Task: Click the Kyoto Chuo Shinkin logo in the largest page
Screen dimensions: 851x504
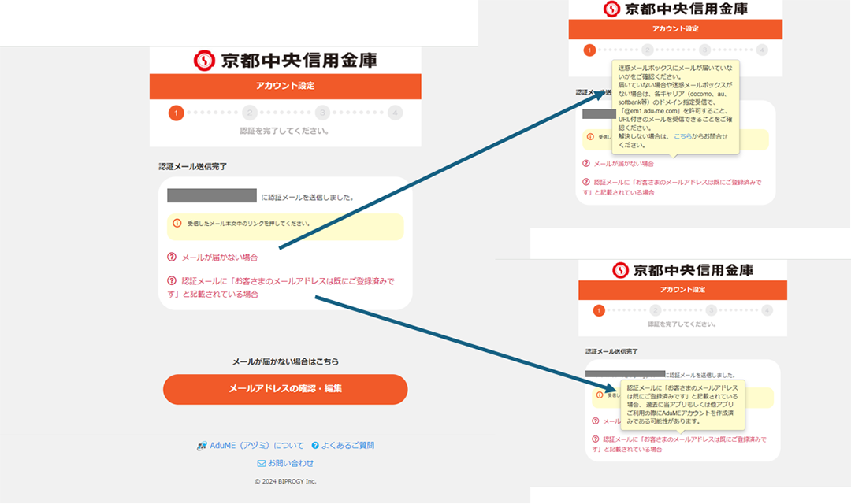Action: 285,60
